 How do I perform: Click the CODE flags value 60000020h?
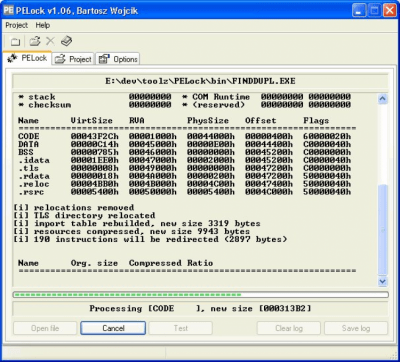coord(327,136)
